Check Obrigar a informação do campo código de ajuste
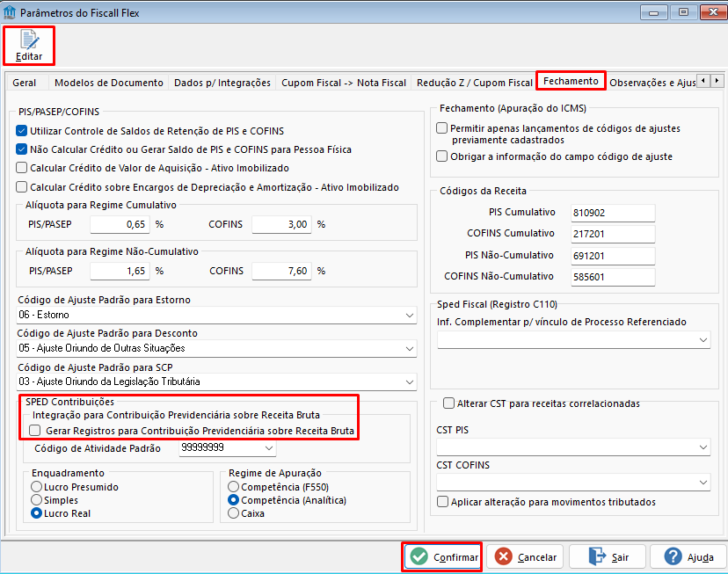The height and width of the screenshot is (574, 728). click(x=442, y=156)
